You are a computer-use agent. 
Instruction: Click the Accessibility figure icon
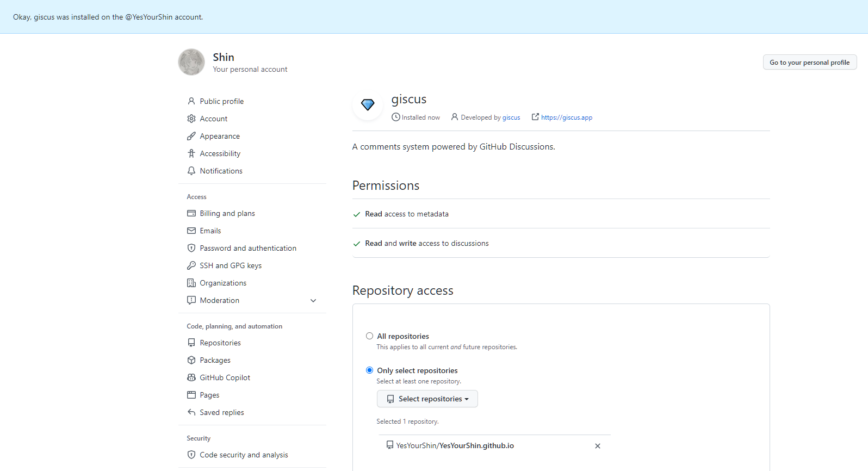click(x=191, y=153)
